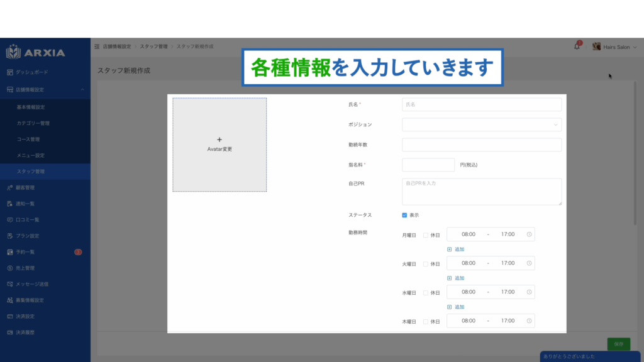
Task: Click the 店舗情報設定 store icon
Action: pyautogui.click(x=10, y=89)
